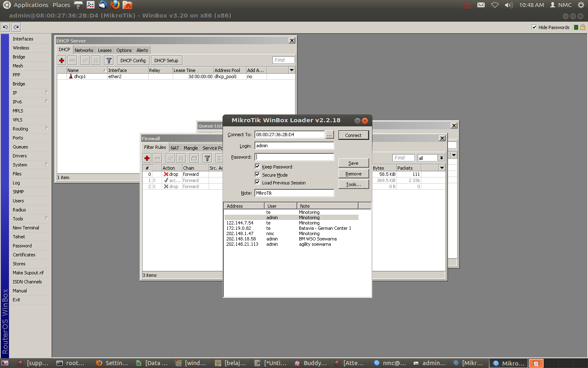This screenshot has width=588, height=368.
Task: Click the Save button in WinBox Loader
Action: (x=354, y=163)
